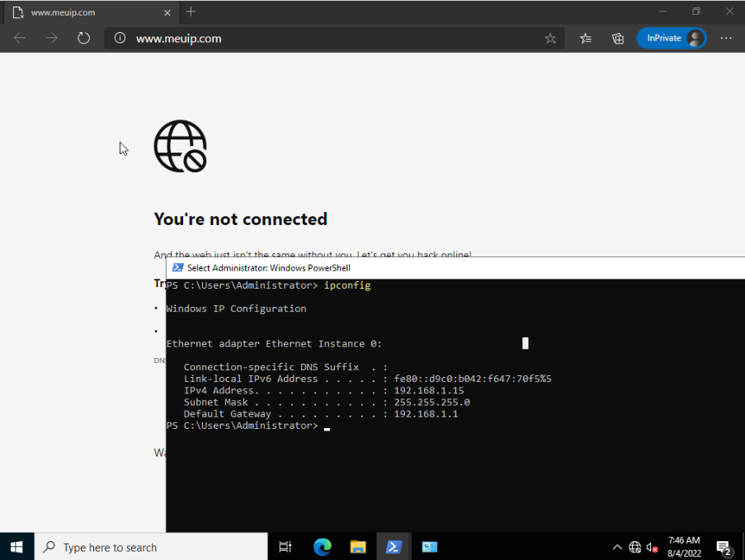Open a new browser tab

191,12
